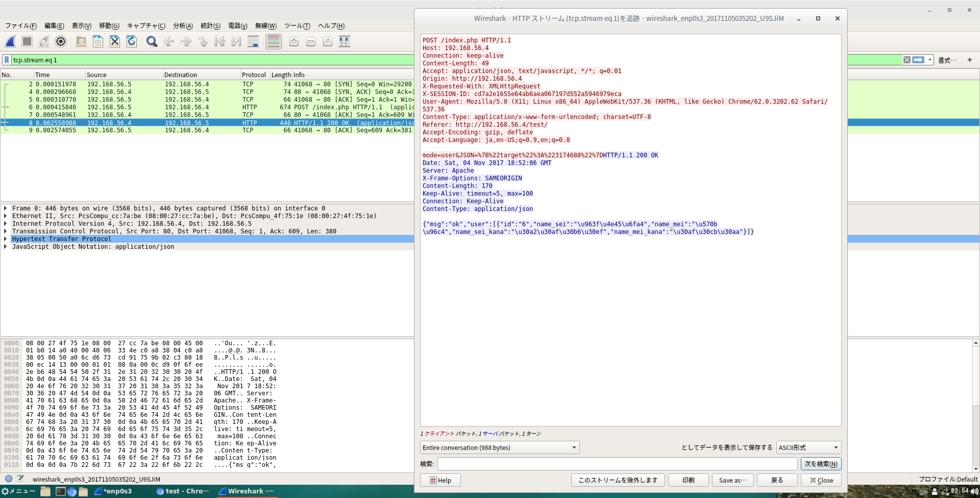Select packet 2 SYN row
This screenshot has width=980, height=498.
point(207,84)
